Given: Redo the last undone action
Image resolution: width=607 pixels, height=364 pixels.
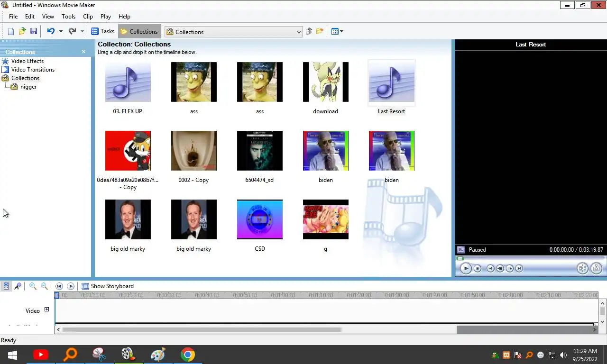Looking at the screenshot, I should pyautogui.click(x=72, y=31).
